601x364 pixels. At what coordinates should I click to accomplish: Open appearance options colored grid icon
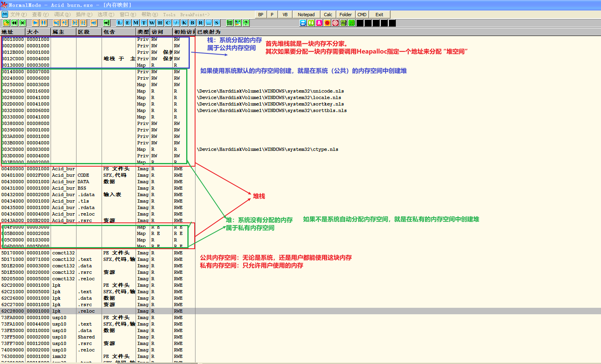238,23
